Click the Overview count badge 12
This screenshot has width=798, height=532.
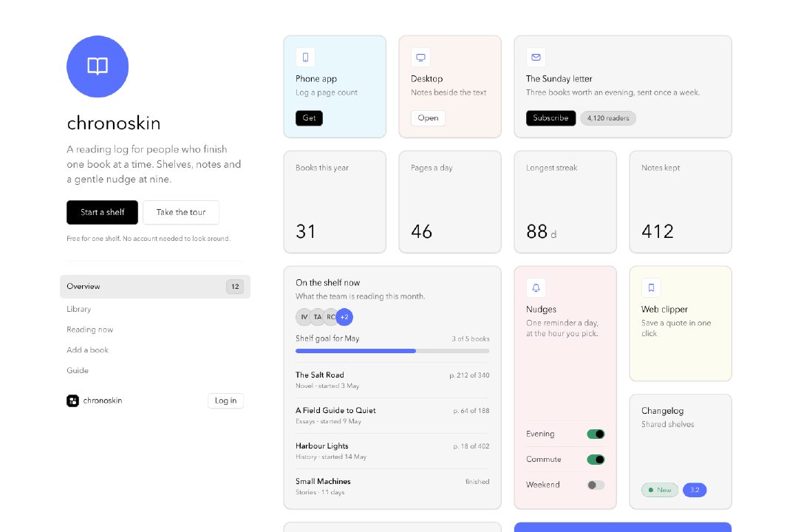point(235,287)
